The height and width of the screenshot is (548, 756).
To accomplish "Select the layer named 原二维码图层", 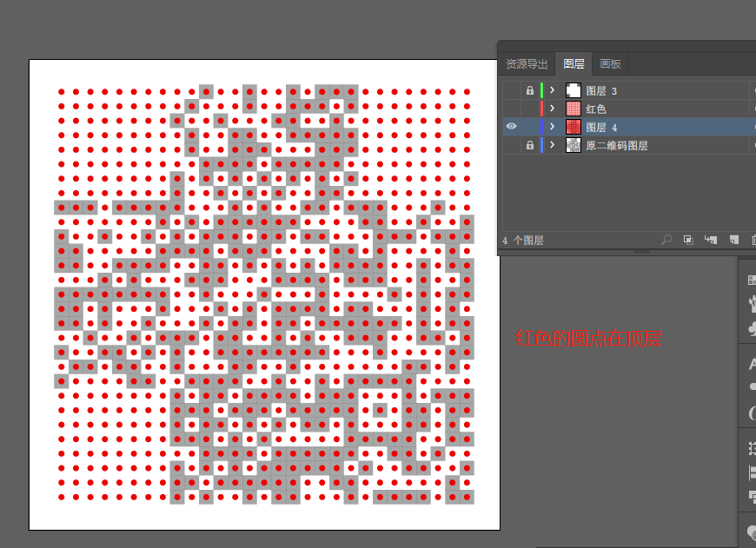I will 617,146.
